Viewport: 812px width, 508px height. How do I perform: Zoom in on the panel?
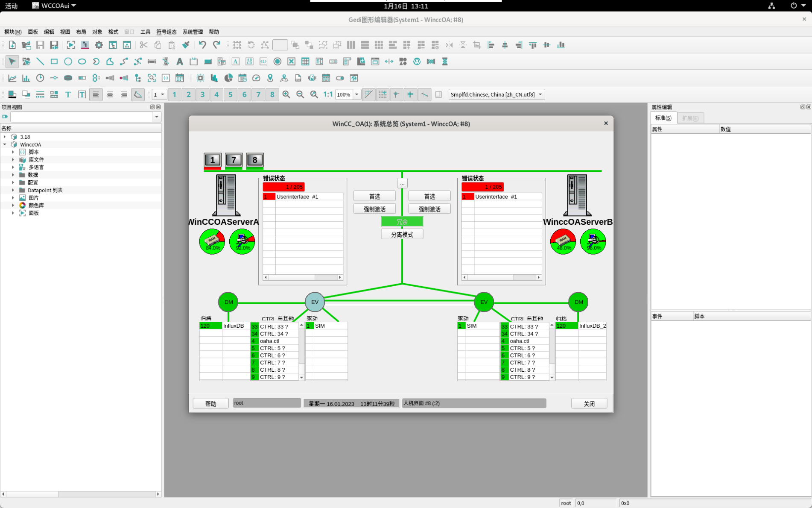[286, 94]
